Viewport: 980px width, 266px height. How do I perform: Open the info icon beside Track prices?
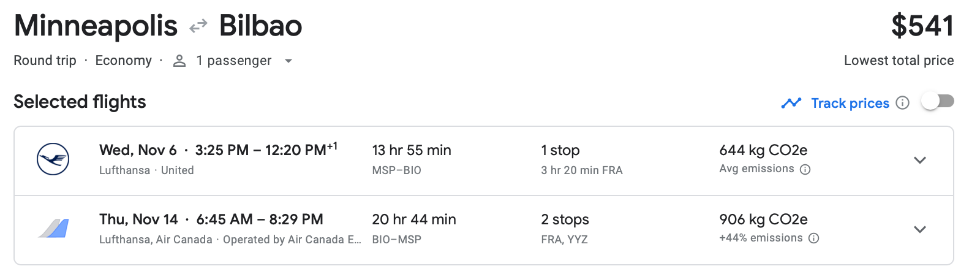(902, 103)
